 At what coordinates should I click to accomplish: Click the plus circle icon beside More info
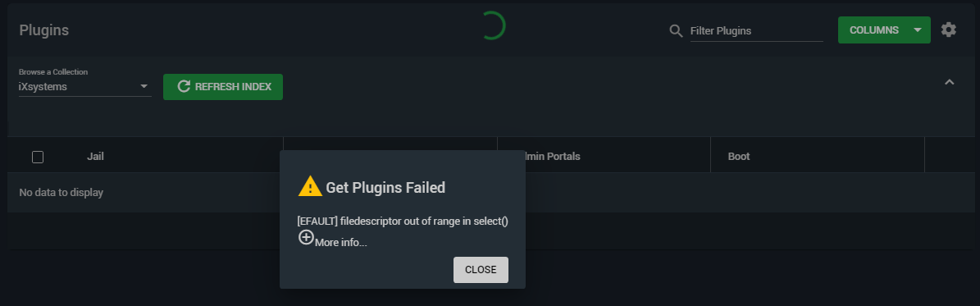(306, 237)
